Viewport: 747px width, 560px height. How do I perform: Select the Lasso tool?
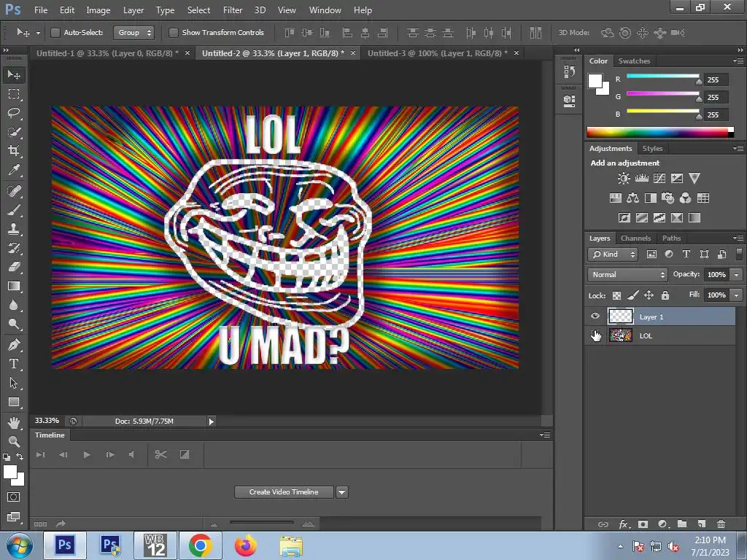(14, 113)
